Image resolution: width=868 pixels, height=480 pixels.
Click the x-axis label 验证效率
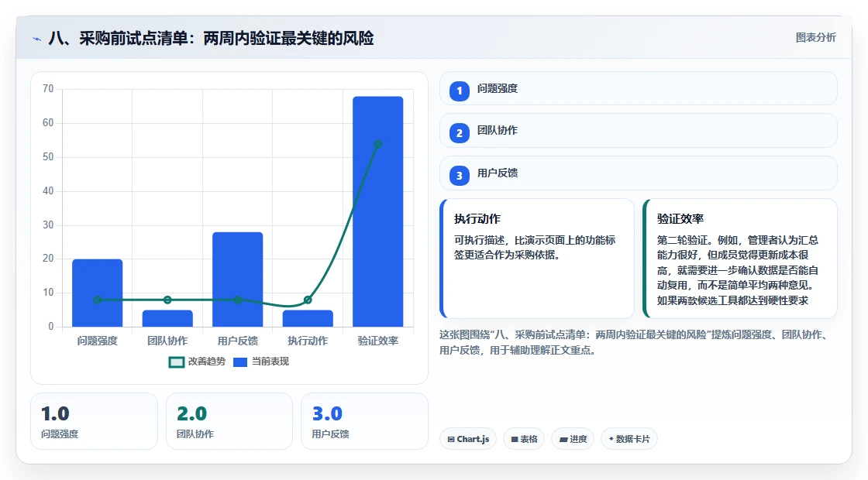pyautogui.click(x=378, y=341)
